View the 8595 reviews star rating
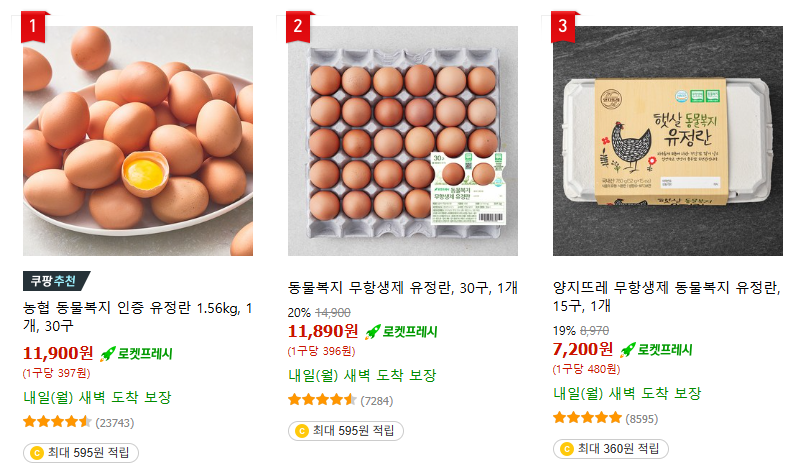 587,419
